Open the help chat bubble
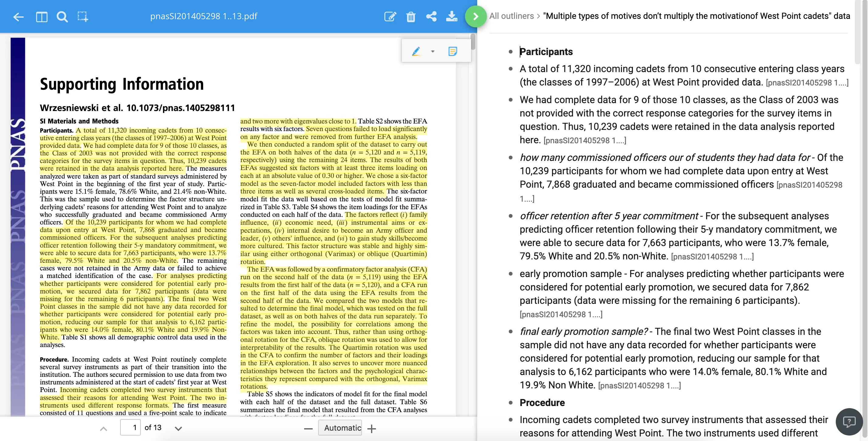 (x=849, y=422)
